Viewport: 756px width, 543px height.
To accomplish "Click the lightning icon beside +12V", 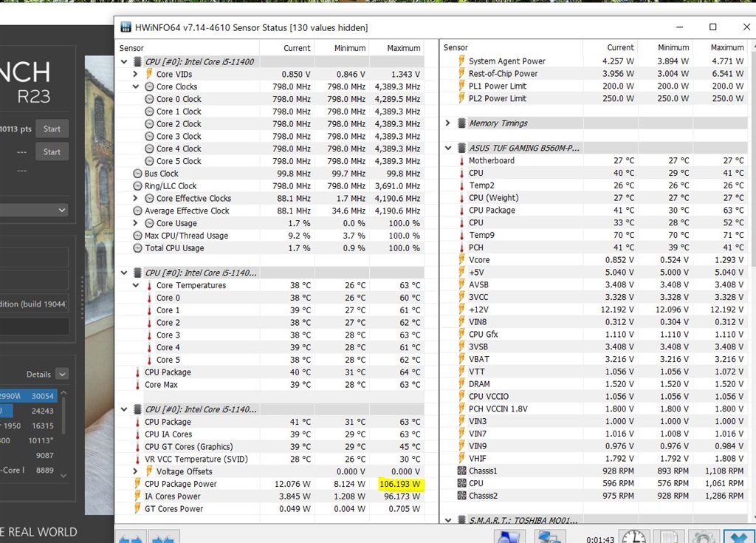I will point(461,310).
